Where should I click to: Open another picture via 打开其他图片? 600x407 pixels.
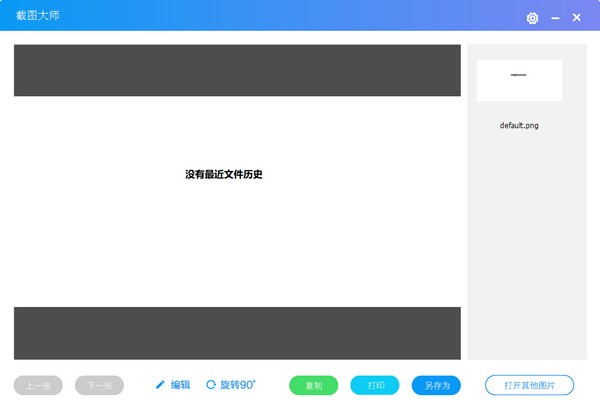[x=529, y=385]
